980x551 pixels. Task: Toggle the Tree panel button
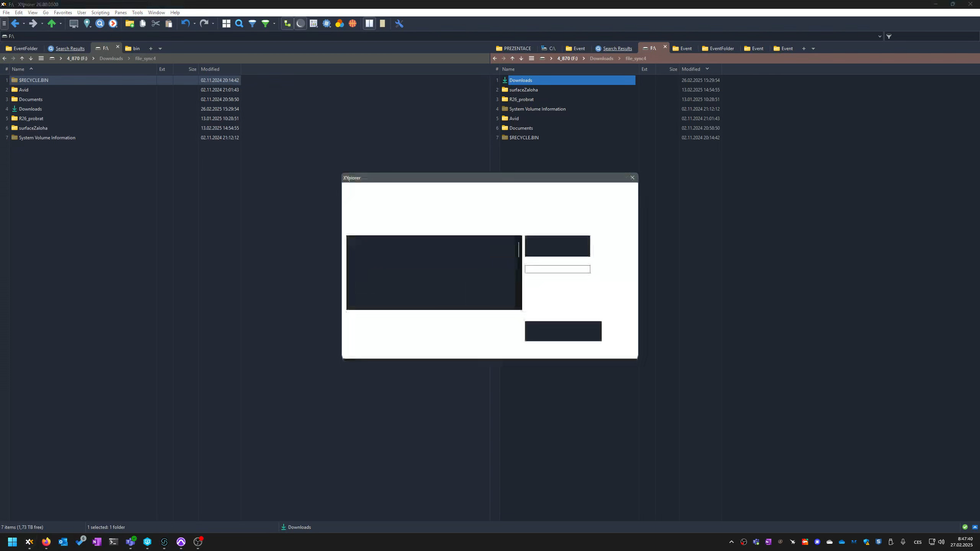pos(287,24)
